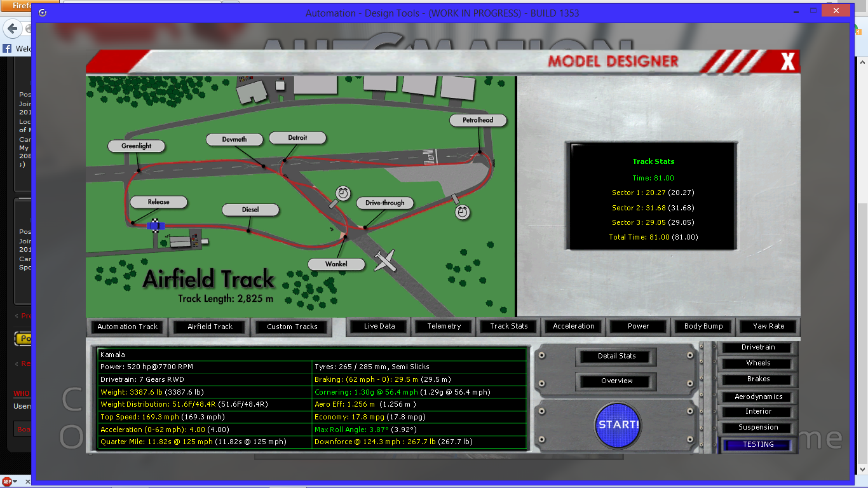The width and height of the screenshot is (868, 488).
Task: View the Power graph tab
Action: click(x=639, y=326)
